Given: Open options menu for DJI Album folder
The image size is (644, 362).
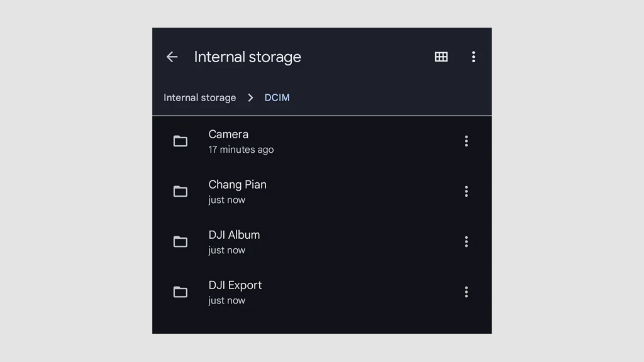Looking at the screenshot, I should pos(466,241).
